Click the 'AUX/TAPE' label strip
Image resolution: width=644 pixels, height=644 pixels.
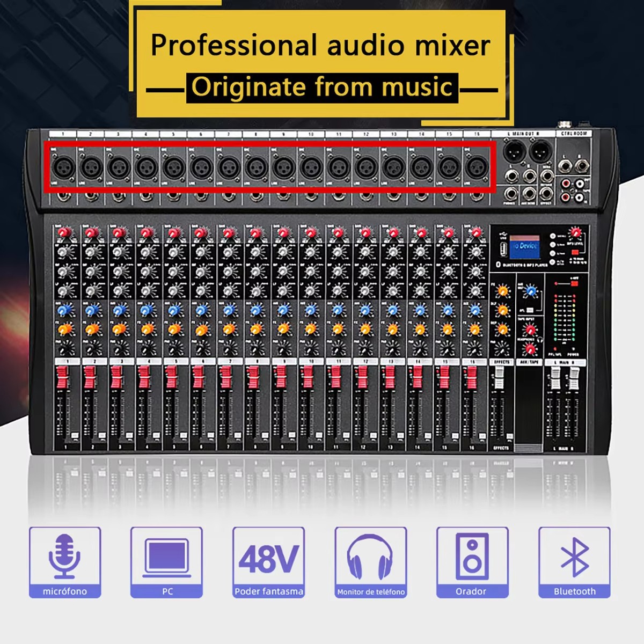[x=530, y=363]
